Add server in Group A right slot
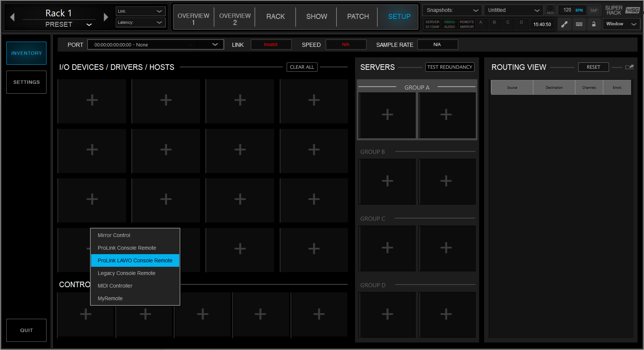 [x=446, y=115]
